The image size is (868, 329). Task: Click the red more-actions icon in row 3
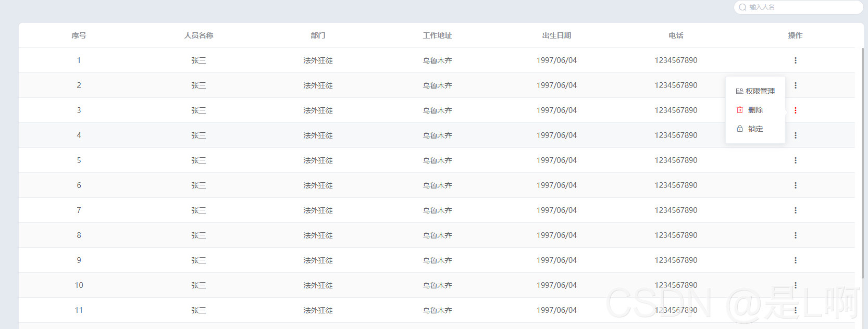795,110
